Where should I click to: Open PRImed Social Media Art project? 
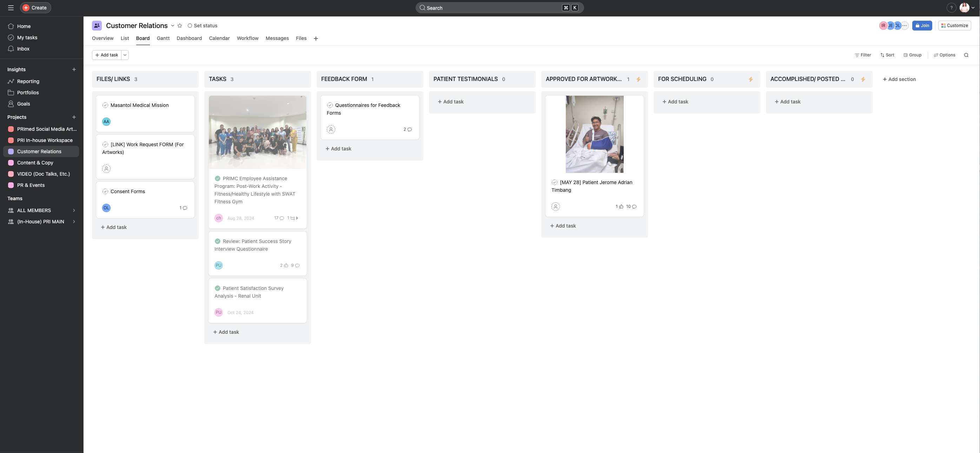pyautogui.click(x=41, y=129)
